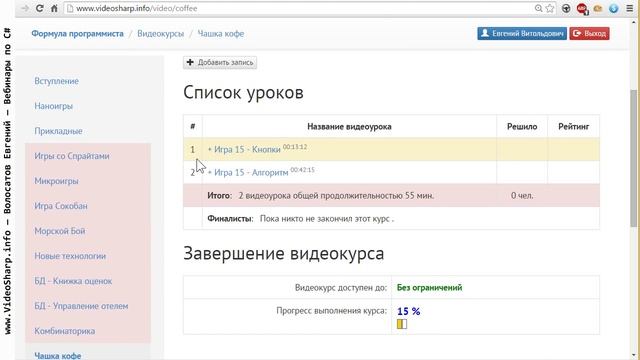Click the Рейтинг column header

[573, 127]
